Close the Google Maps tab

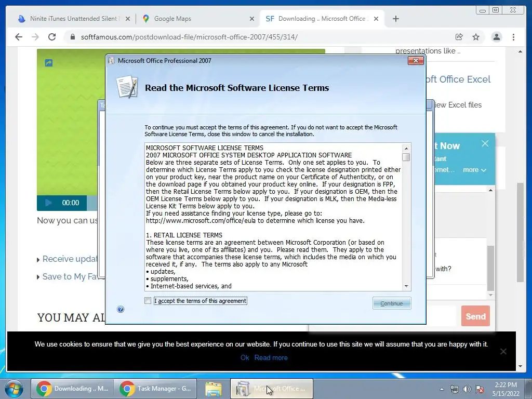[x=252, y=19]
